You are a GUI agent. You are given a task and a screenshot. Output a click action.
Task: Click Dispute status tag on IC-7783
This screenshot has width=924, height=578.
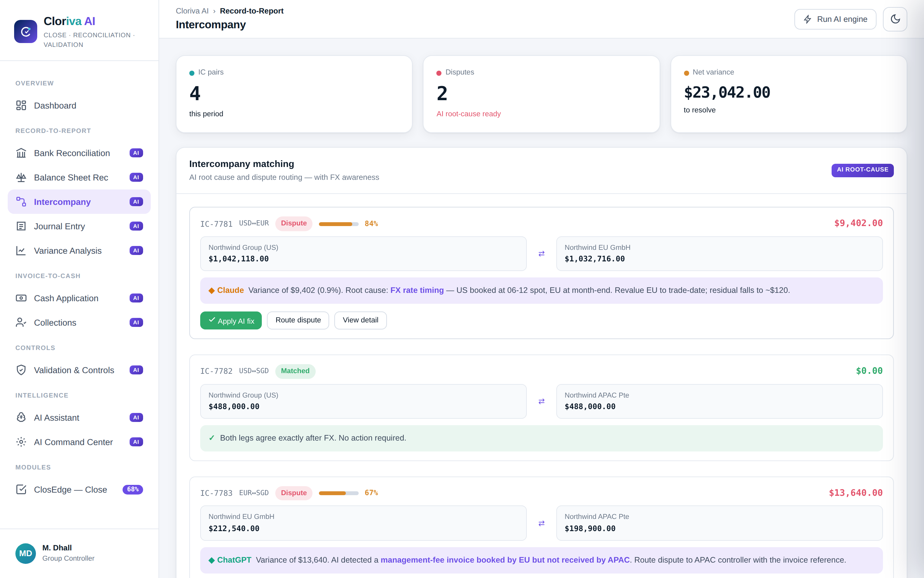[294, 493]
